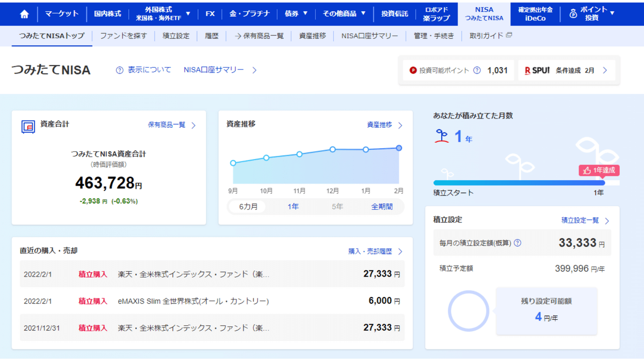Viewport: 644px width, 362px height.
Task: Click the arrow icon before 保有商品一覧 tab
Action: click(238, 36)
